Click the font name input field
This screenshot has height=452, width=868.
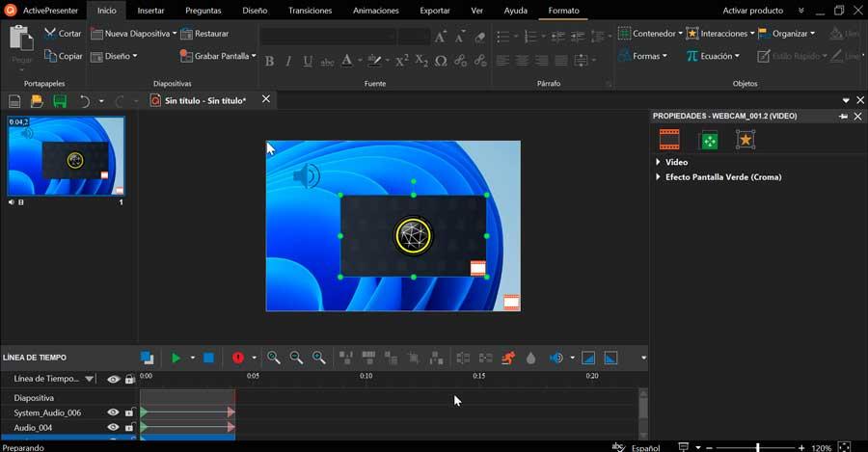(328, 37)
